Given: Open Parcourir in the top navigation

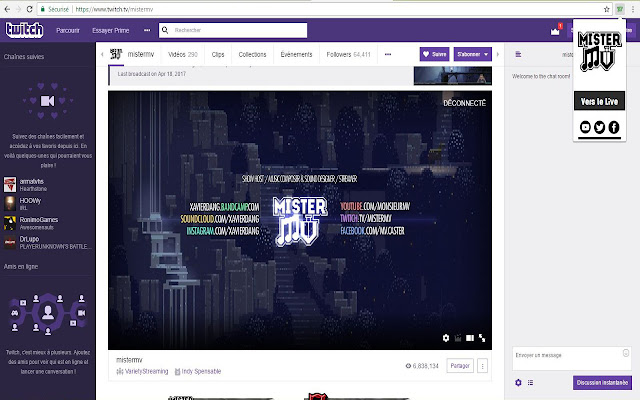Looking at the screenshot, I should coord(68,30).
